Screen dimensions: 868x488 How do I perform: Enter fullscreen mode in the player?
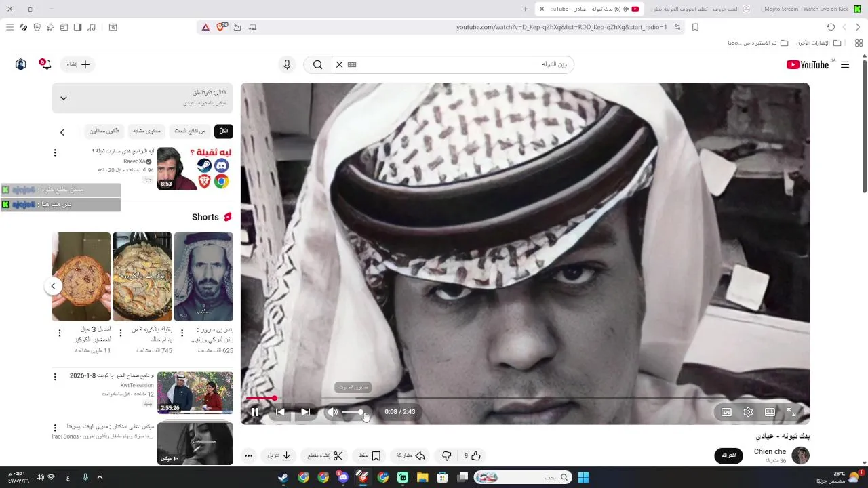pyautogui.click(x=791, y=412)
